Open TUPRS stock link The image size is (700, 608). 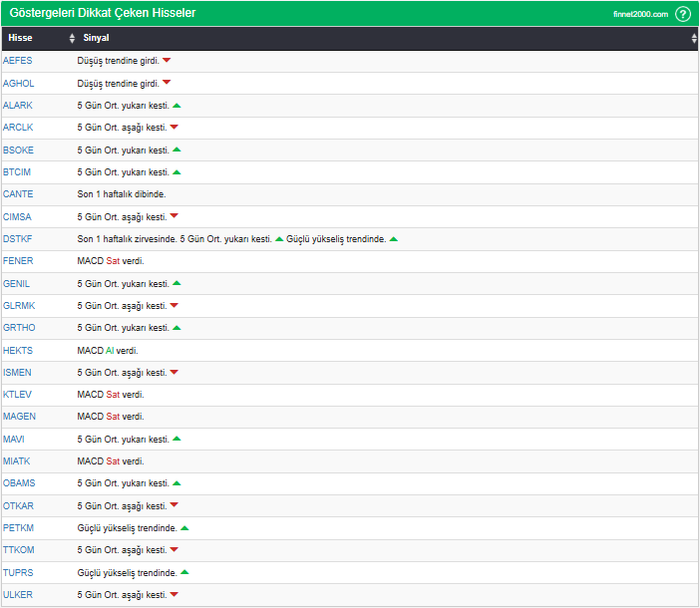click(x=18, y=572)
